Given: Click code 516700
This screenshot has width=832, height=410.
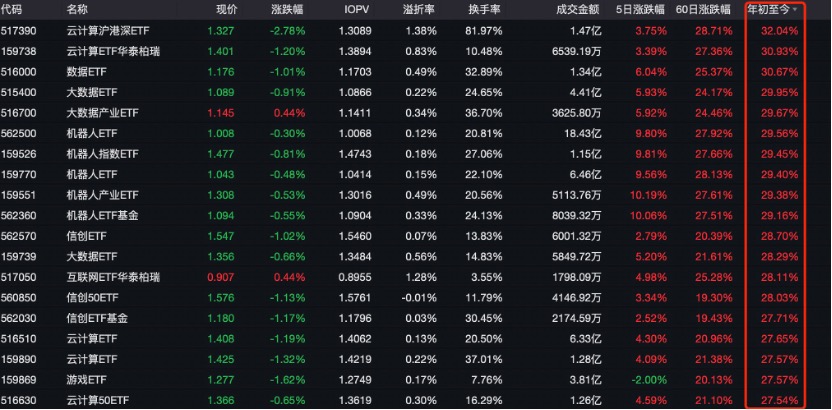Looking at the screenshot, I should (18, 113).
